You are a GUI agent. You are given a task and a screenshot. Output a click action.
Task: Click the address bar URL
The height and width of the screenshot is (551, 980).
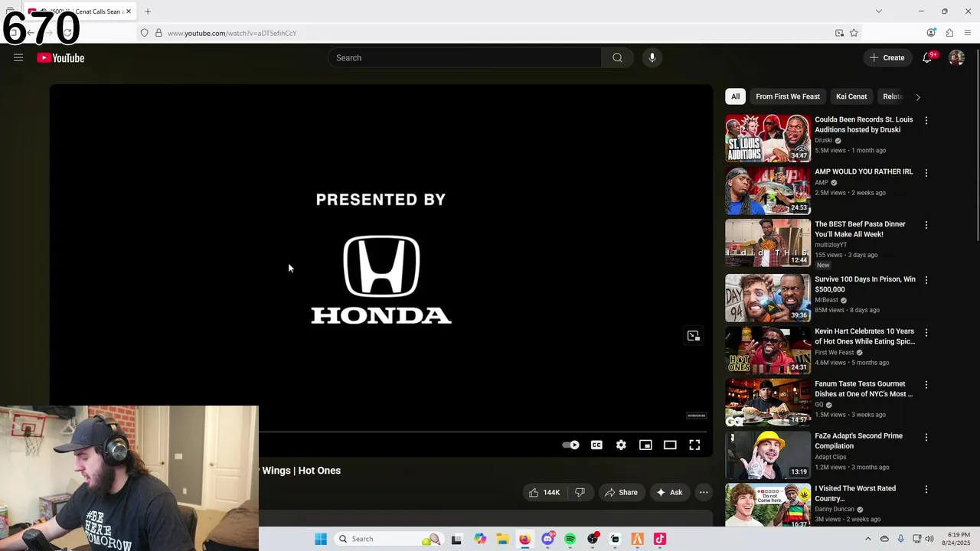pyautogui.click(x=232, y=34)
